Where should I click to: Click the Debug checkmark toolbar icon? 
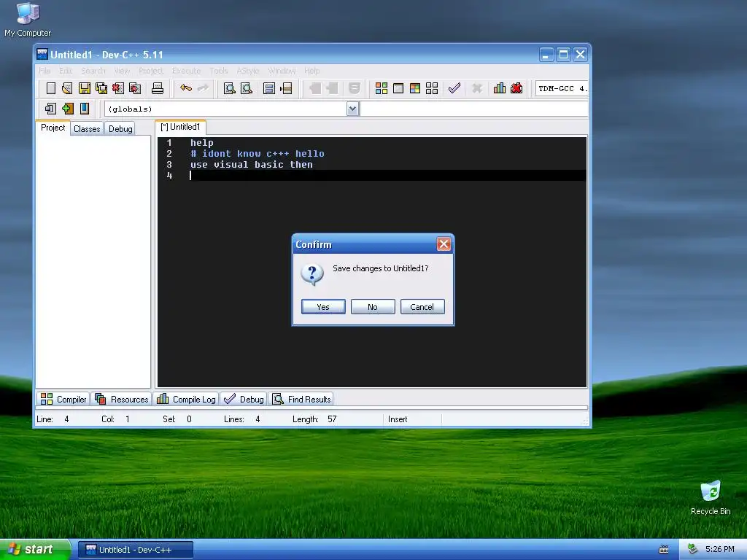(x=454, y=88)
